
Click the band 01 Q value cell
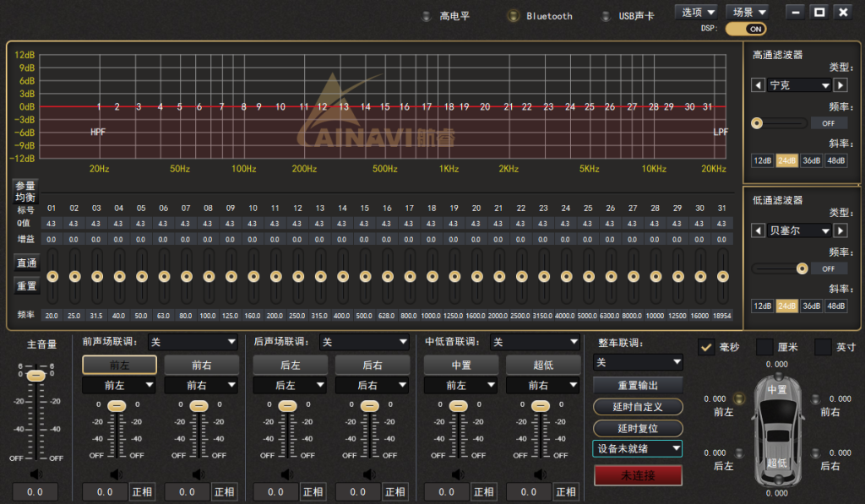tap(52, 224)
